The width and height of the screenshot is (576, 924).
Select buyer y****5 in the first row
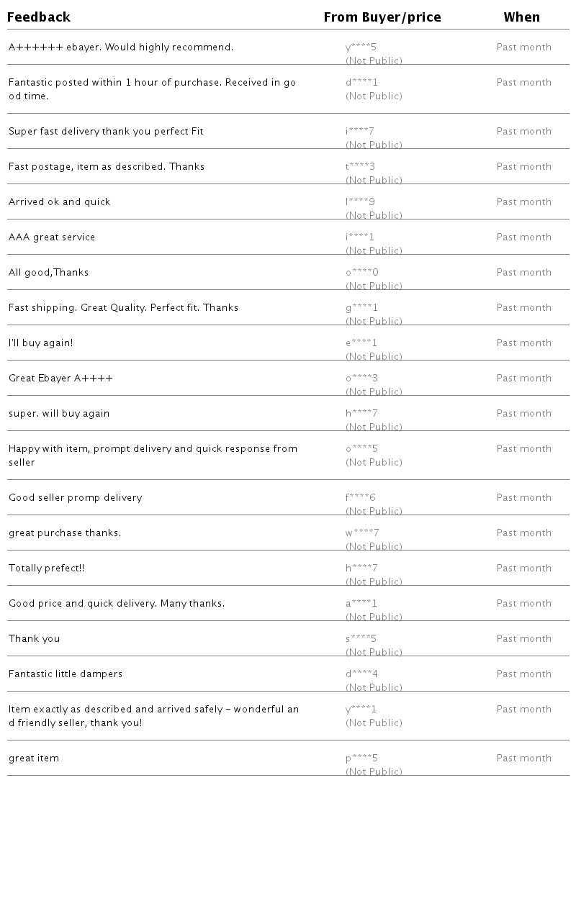click(x=361, y=47)
